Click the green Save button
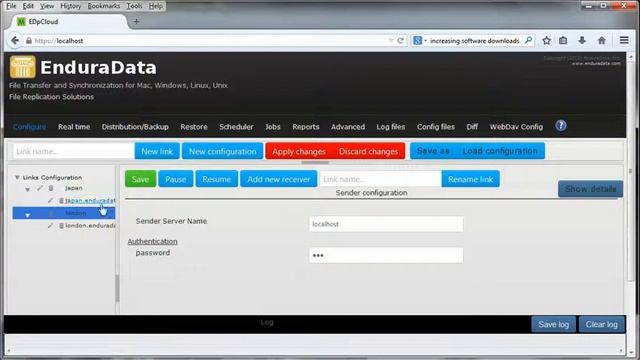This screenshot has height=360, width=640. click(140, 179)
